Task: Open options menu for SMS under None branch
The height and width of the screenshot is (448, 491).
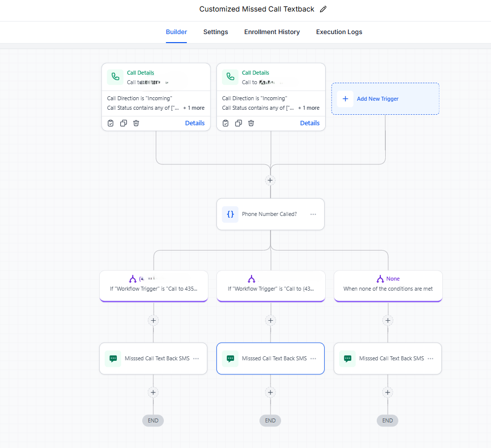Action: point(430,358)
